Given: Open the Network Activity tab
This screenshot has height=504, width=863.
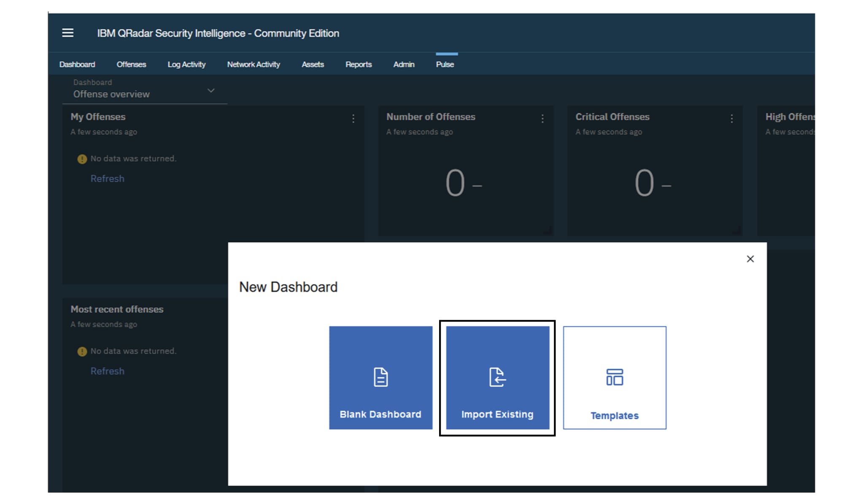Looking at the screenshot, I should click(254, 64).
